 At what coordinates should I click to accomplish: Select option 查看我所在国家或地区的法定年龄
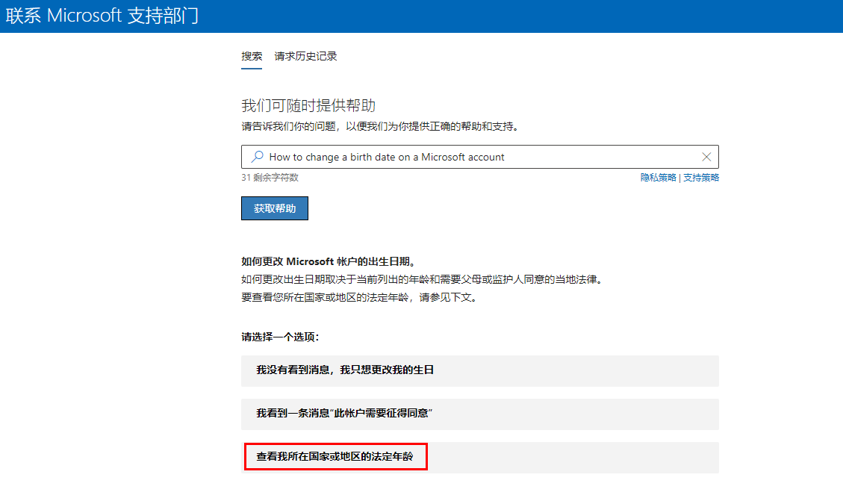[x=479, y=458]
